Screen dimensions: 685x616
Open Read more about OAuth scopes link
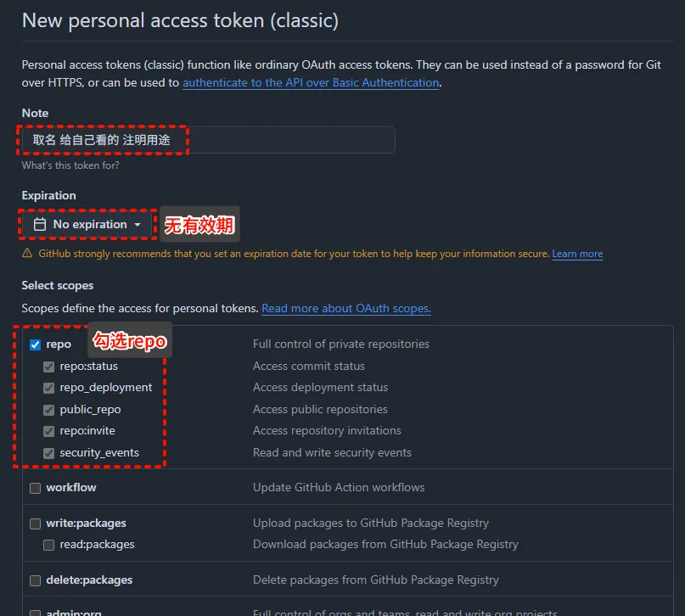346,309
